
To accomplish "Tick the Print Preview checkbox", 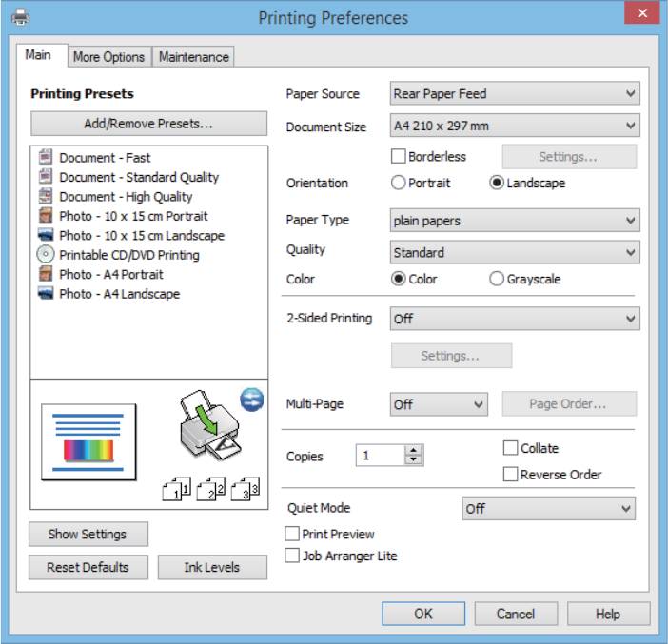I will click(293, 535).
